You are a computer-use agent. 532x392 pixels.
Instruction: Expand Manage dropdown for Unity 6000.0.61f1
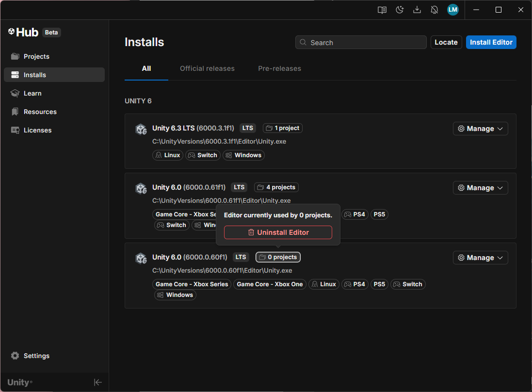point(480,188)
